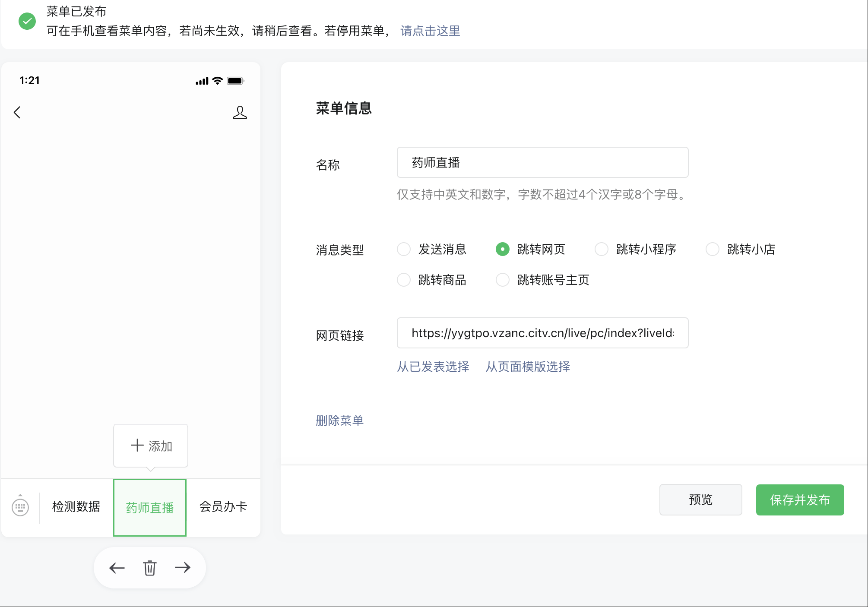868x607 pixels.
Task: Select 跳转商品 radio option
Action: tap(404, 280)
